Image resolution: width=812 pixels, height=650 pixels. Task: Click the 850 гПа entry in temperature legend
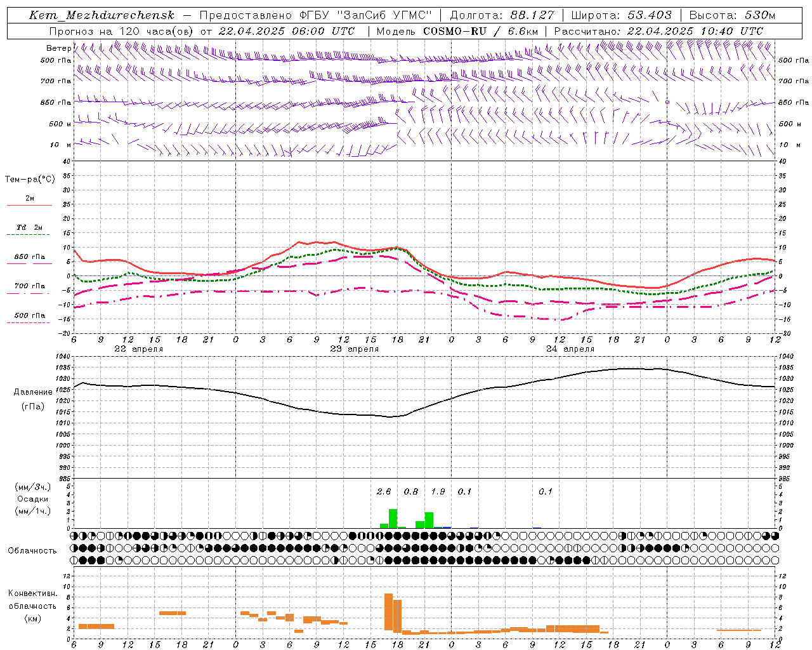[x=29, y=257]
